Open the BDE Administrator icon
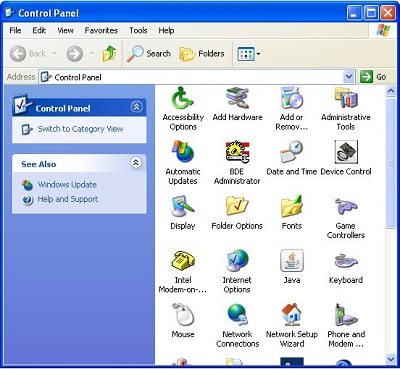The width and height of the screenshot is (400, 369). 237,152
